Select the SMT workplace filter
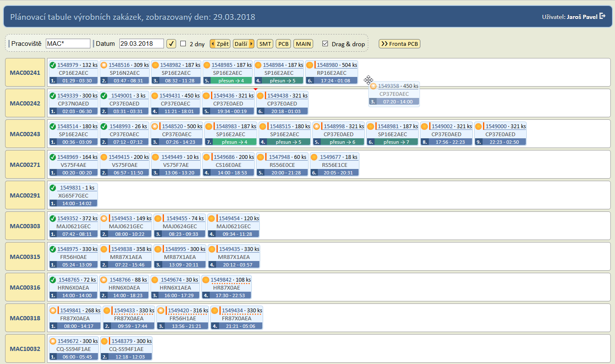 coord(265,44)
